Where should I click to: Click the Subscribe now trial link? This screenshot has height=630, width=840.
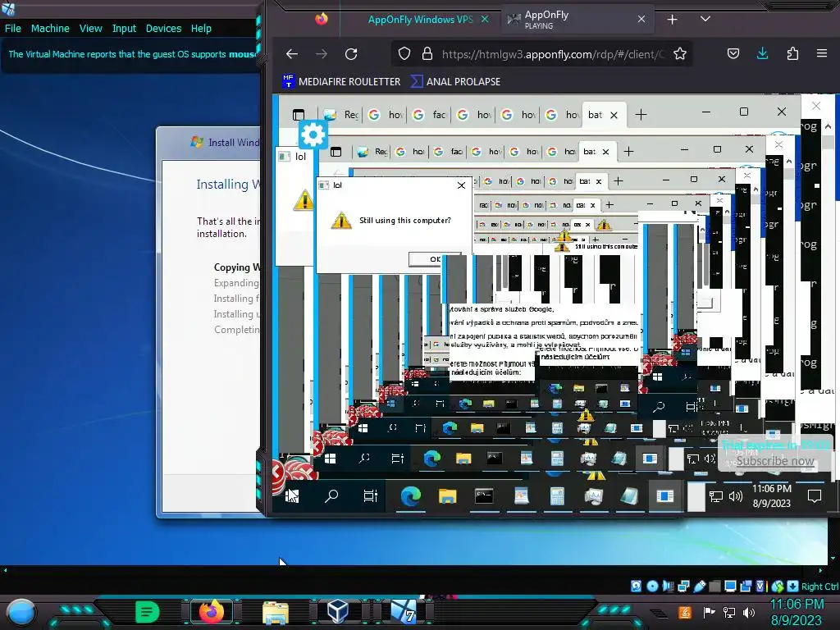click(774, 461)
